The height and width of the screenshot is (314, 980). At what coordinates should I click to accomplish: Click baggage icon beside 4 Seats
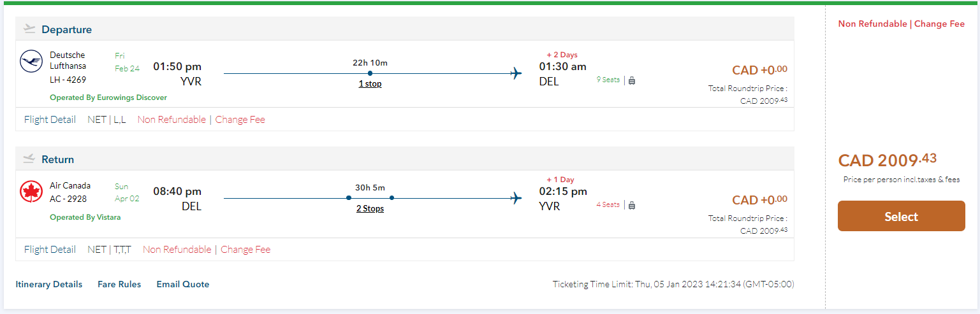pyautogui.click(x=632, y=205)
